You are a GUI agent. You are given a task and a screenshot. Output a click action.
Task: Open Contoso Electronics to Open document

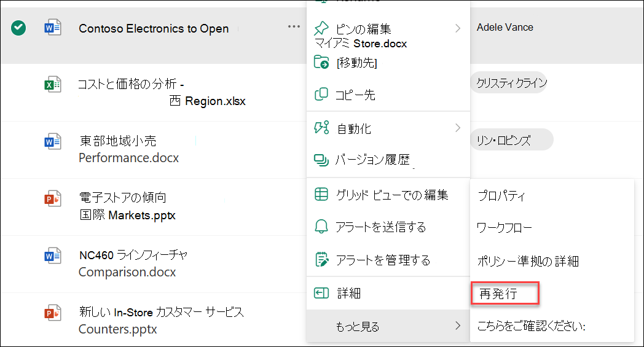(154, 29)
